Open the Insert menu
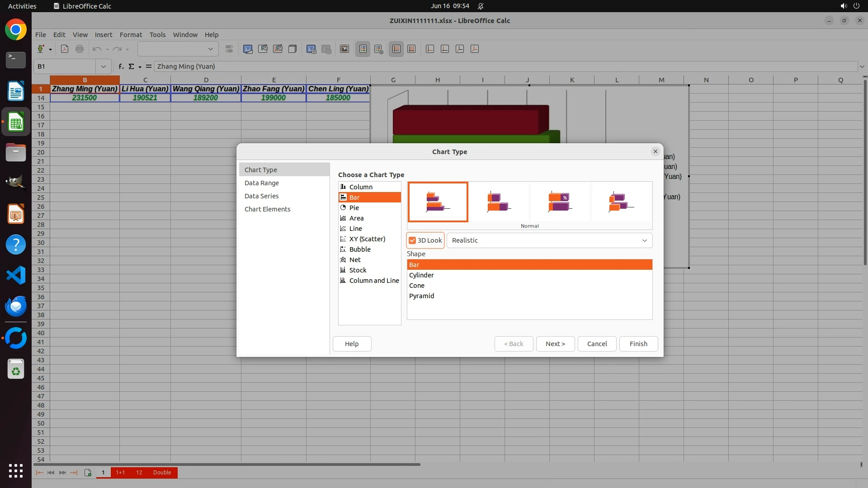The height and width of the screenshot is (488, 868). 103,35
